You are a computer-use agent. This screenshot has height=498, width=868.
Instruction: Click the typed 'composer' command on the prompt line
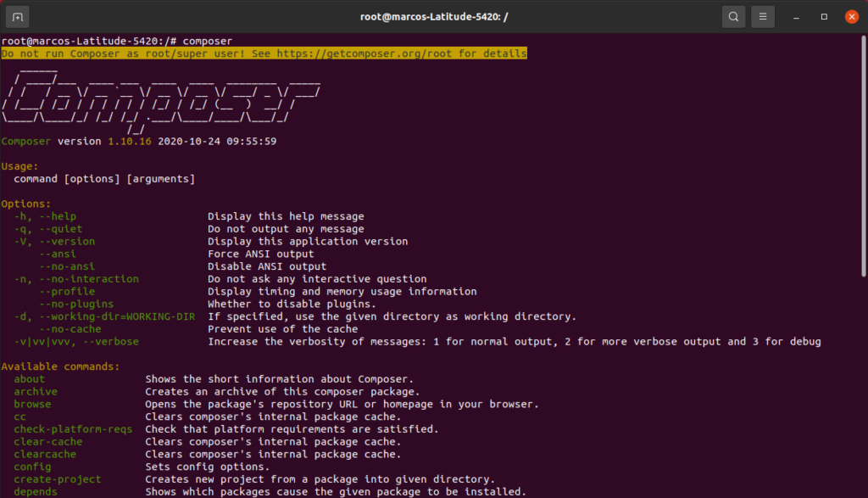(x=208, y=41)
